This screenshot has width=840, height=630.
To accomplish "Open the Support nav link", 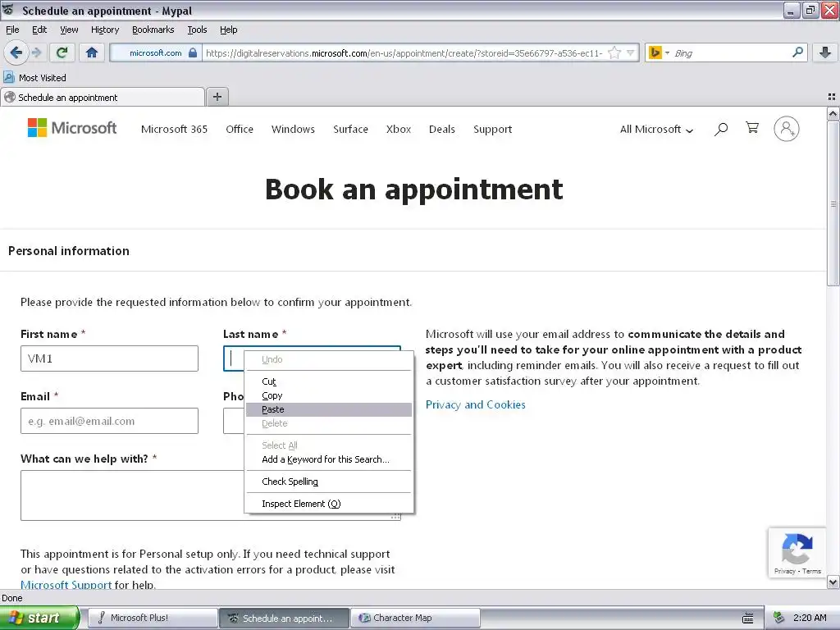I will coord(492,129).
